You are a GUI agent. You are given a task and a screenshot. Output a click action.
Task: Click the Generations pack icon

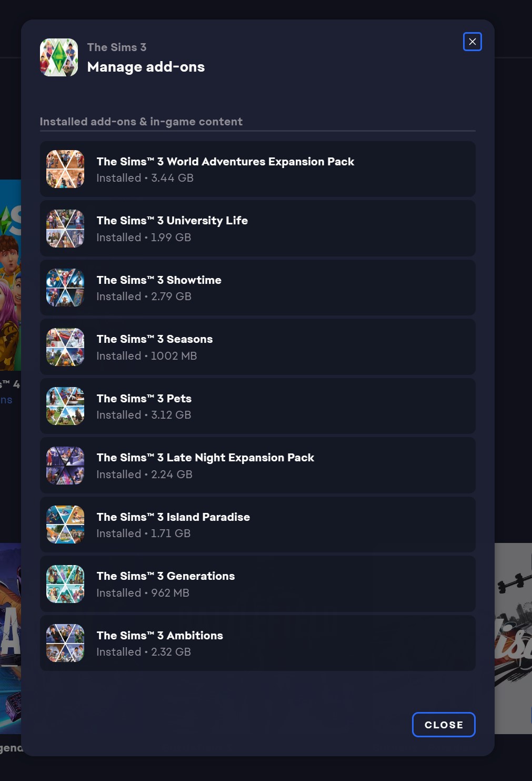tap(65, 584)
